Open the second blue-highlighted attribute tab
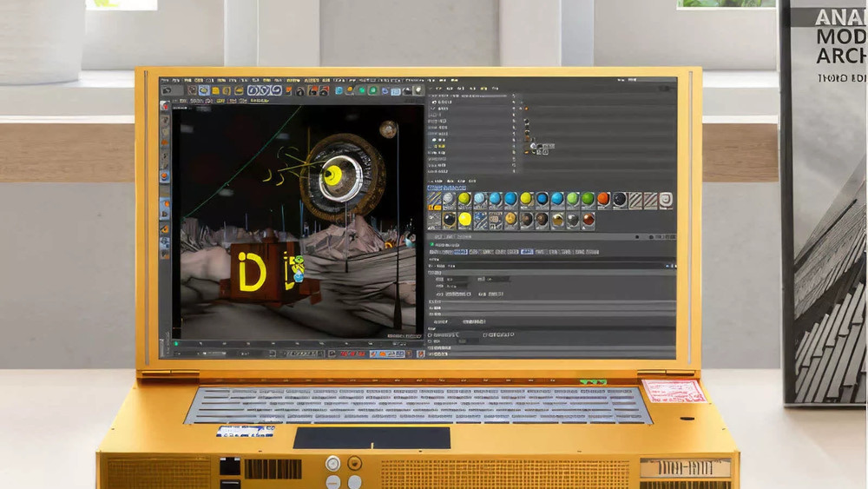Viewport: 868px width, 489px height. click(527, 252)
